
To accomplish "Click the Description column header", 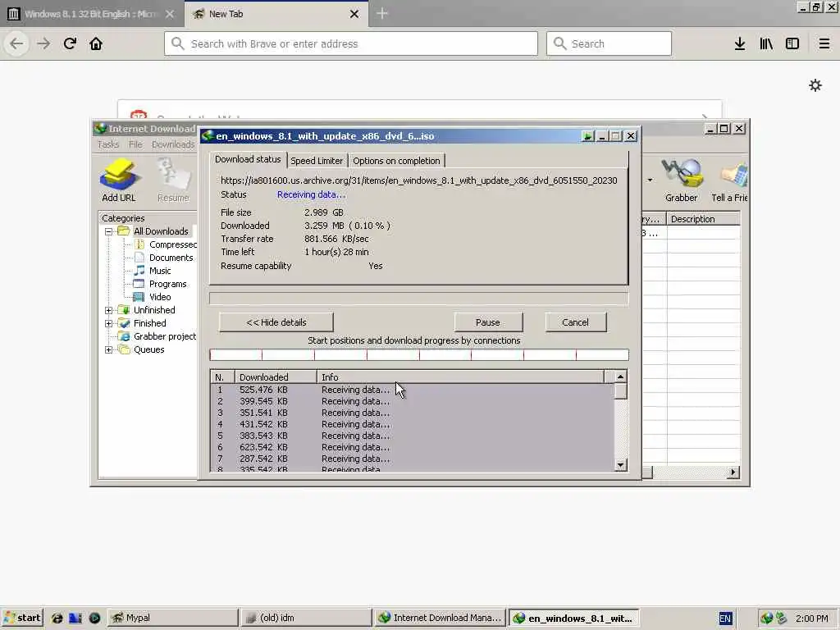I will pyautogui.click(x=703, y=219).
